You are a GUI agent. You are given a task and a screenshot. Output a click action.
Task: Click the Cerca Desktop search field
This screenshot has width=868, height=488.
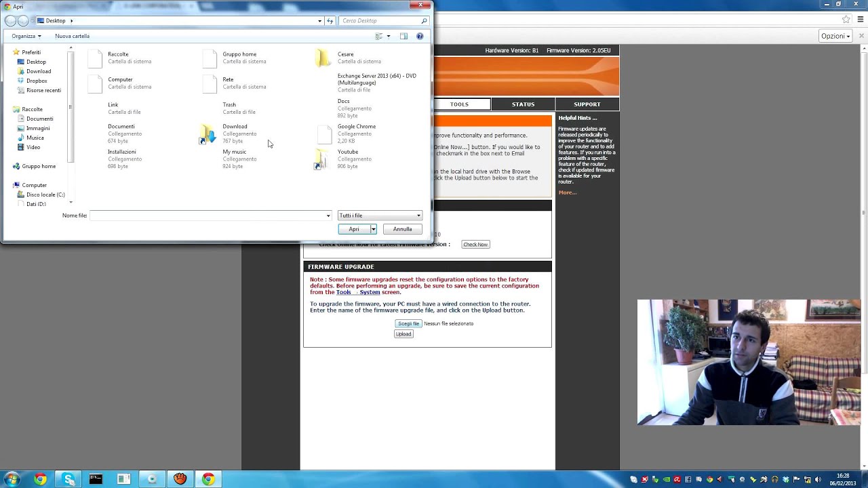[x=380, y=21]
